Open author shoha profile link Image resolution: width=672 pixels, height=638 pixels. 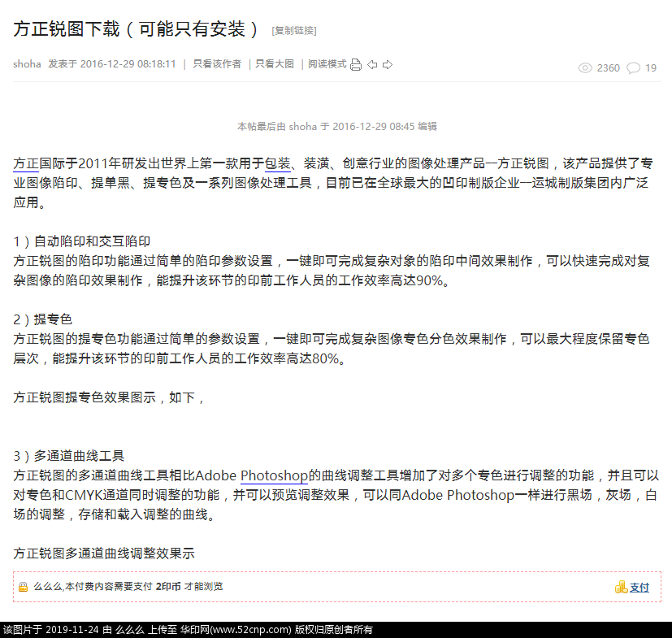coord(27,64)
